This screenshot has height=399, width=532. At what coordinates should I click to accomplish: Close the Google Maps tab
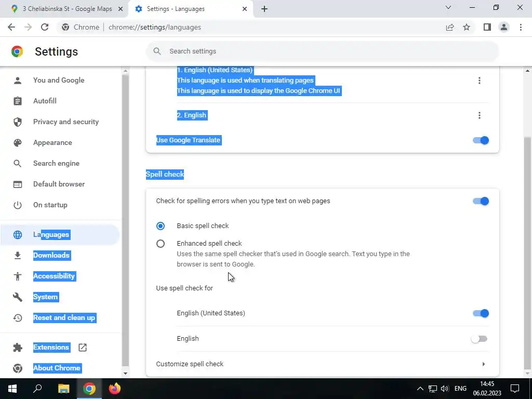click(121, 9)
